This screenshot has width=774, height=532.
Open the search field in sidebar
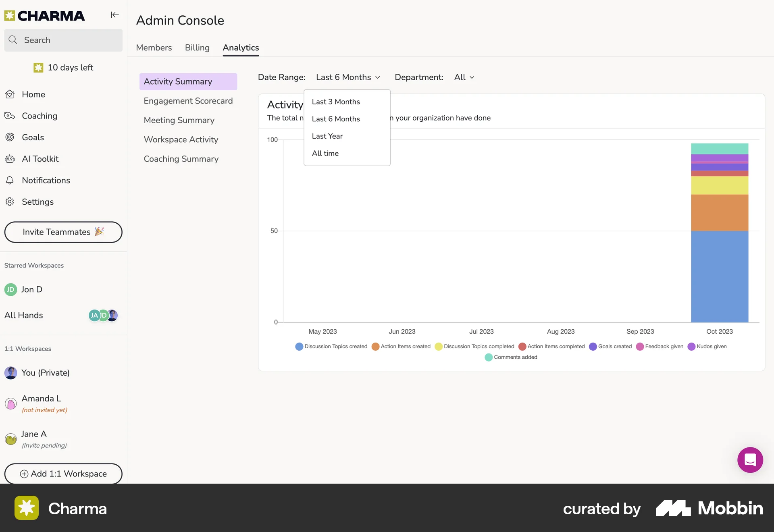pyautogui.click(x=63, y=40)
